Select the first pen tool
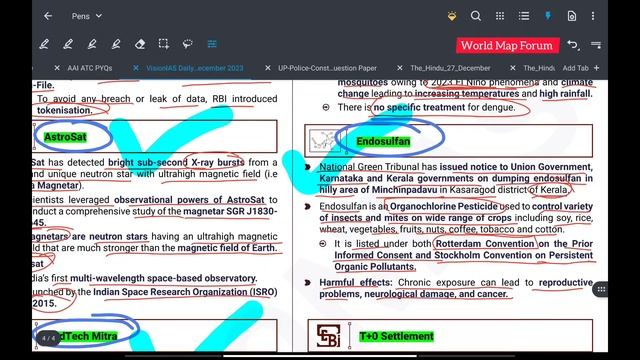The image size is (640, 360). pyautogui.click(x=44, y=44)
